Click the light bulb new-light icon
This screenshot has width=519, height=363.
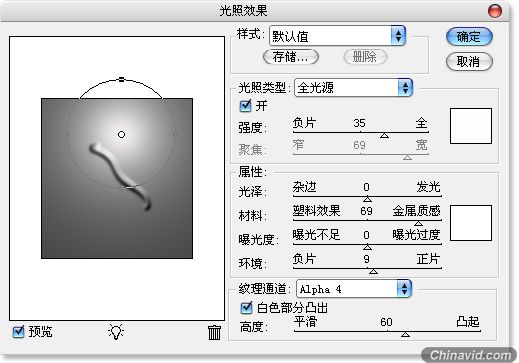(116, 332)
